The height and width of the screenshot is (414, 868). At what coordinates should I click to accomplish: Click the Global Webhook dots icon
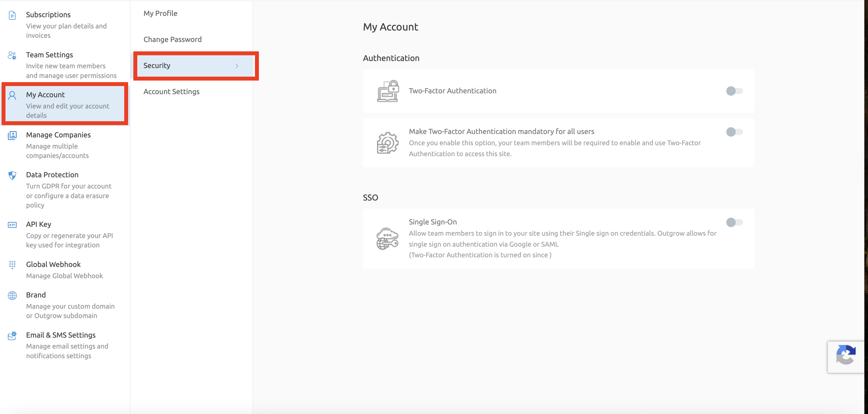[12, 265]
